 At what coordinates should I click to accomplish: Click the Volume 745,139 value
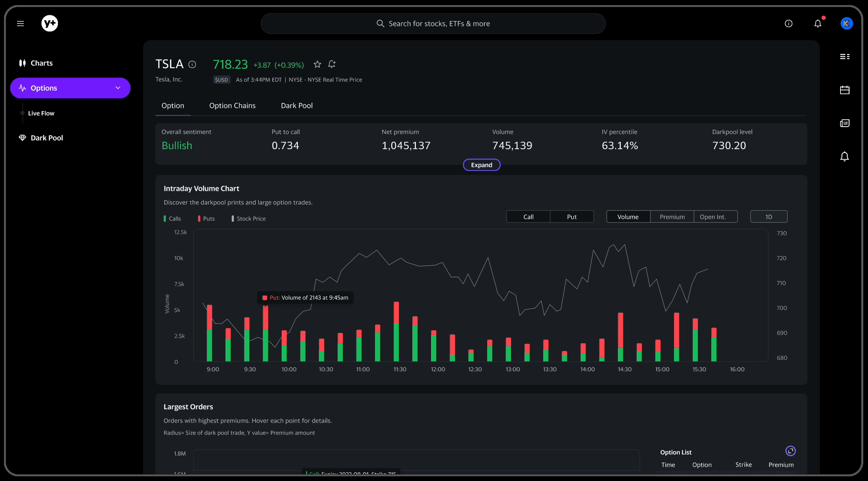(x=512, y=145)
